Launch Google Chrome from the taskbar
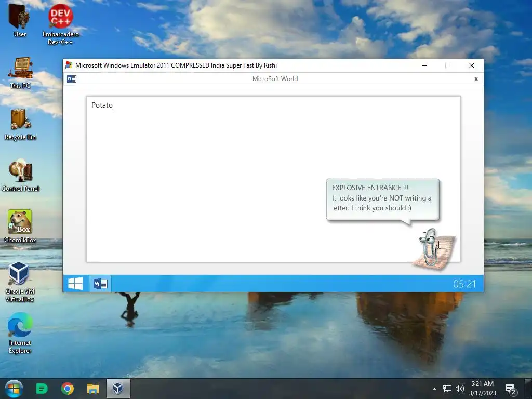The height and width of the screenshot is (399, 532). click(68, 389)
